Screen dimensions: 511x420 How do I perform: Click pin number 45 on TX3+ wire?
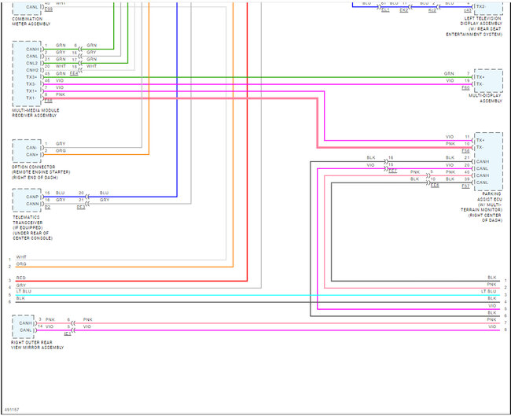tap(48, 74)
